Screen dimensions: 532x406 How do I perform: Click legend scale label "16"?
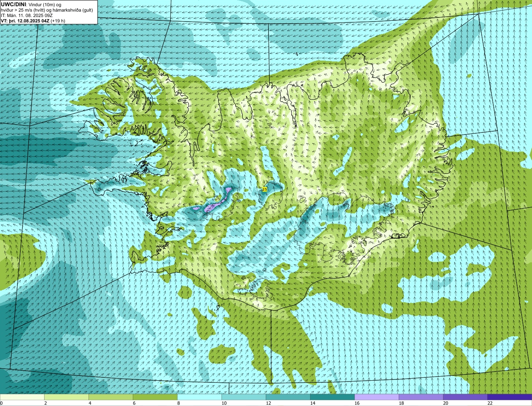(x=357, y=403)
